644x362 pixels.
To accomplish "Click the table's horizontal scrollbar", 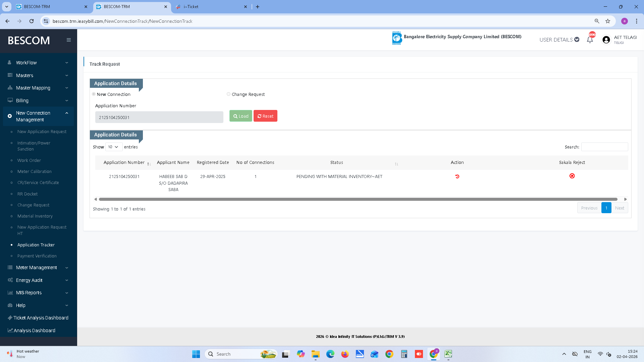I will click(x=358, y=199).
